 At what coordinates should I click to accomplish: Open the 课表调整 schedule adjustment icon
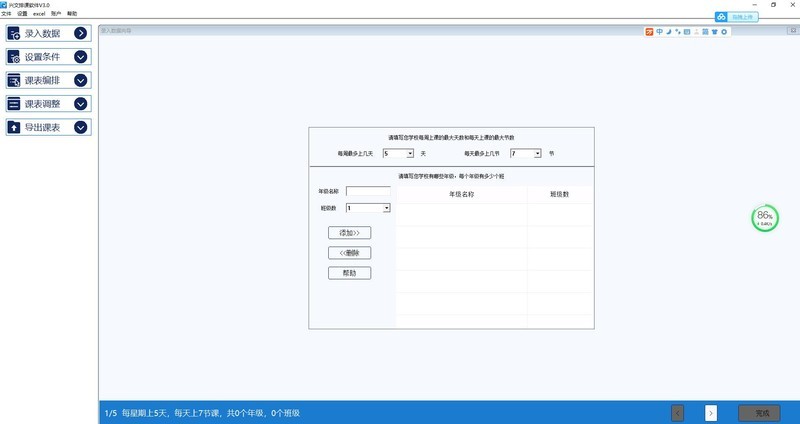(14, 104)
